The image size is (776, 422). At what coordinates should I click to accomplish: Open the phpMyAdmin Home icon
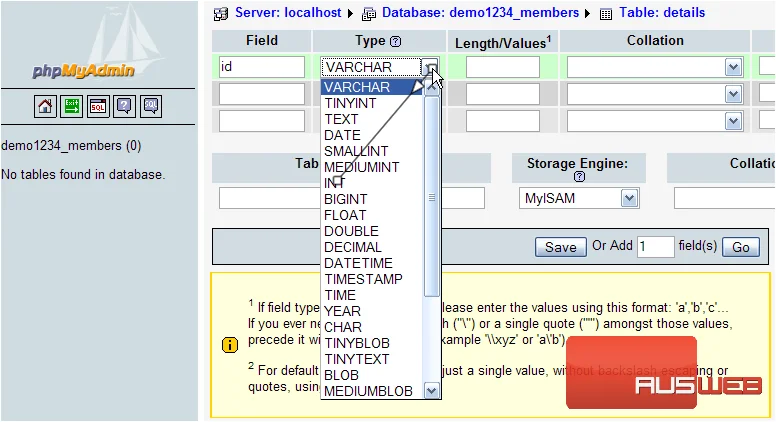tap(45, 106)
